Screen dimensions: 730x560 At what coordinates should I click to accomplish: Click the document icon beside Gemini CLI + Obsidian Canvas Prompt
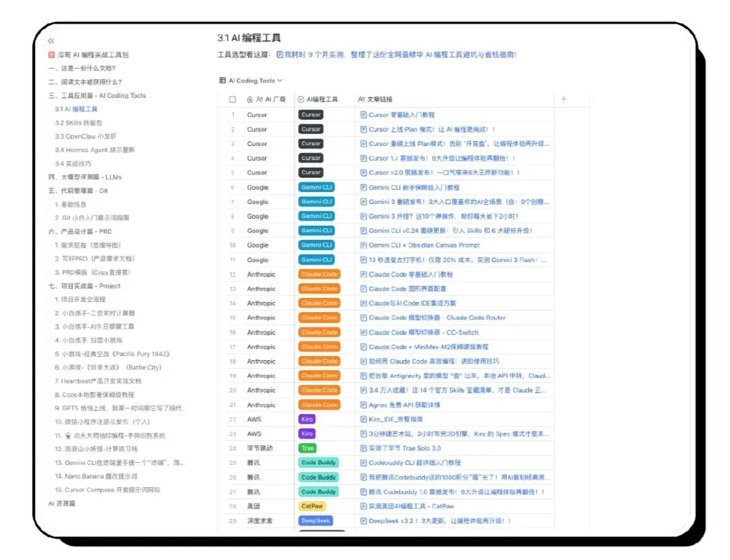364,245
